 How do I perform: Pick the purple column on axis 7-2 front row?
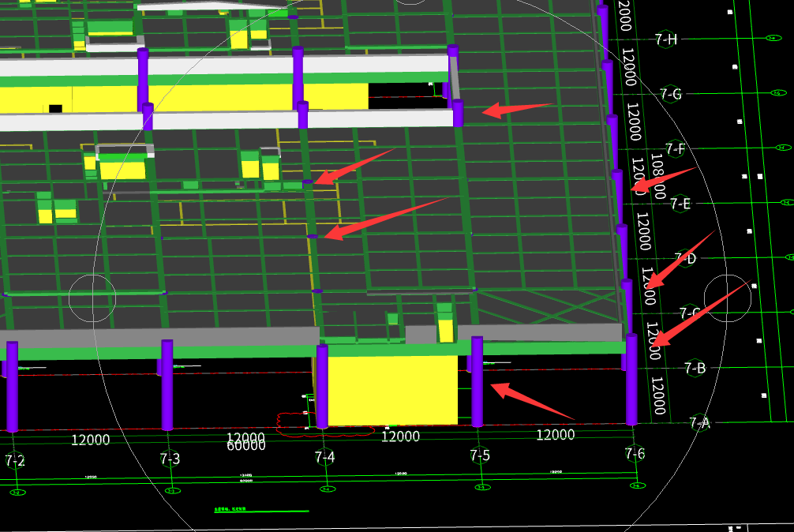(12, 386)
